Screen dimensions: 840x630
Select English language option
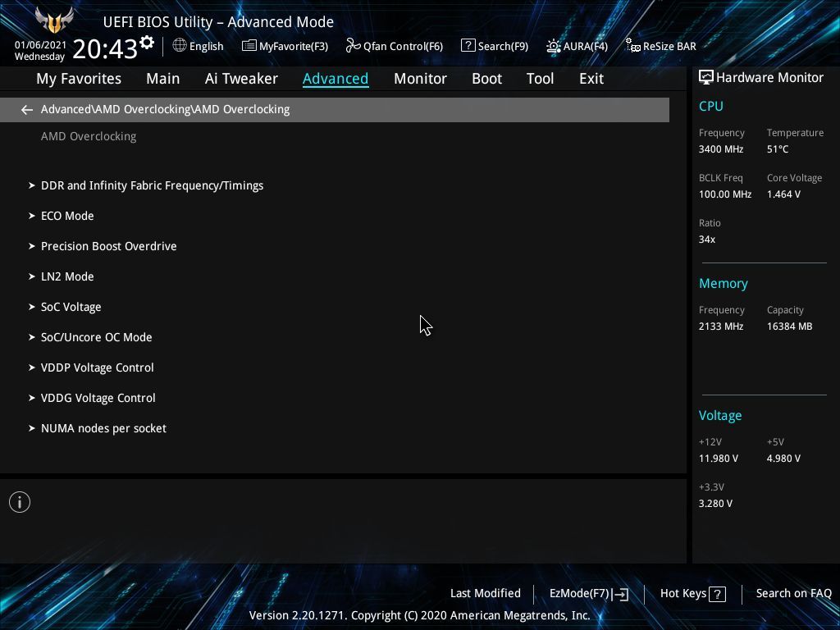(x=206, y=46)
